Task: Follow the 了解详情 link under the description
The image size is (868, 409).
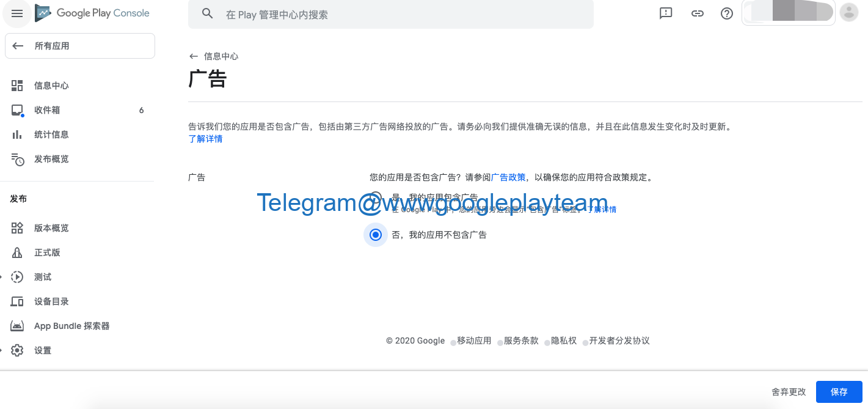Action: tap(205, 139)
